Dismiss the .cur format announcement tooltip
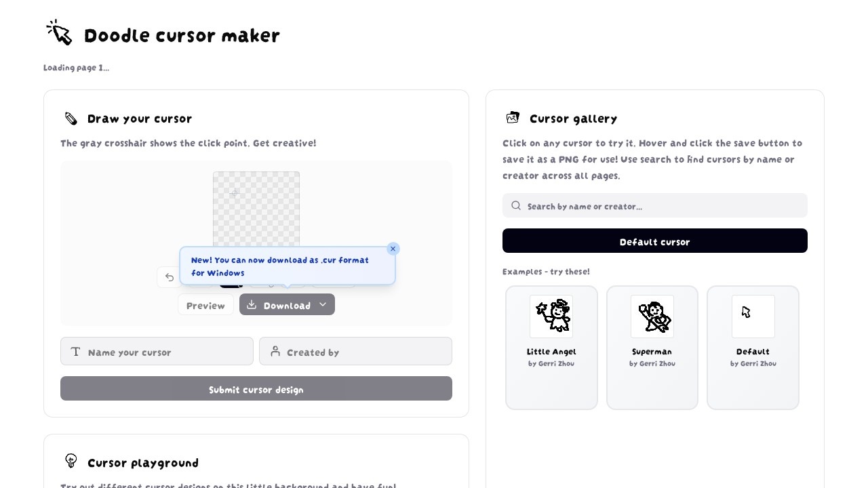This screenshot has height=488, width=868. (x=393, y=249)
